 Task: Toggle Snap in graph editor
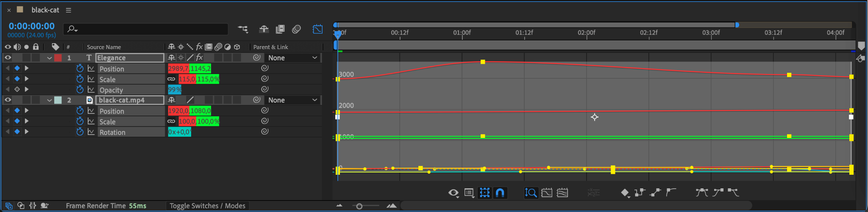[500, 193]
